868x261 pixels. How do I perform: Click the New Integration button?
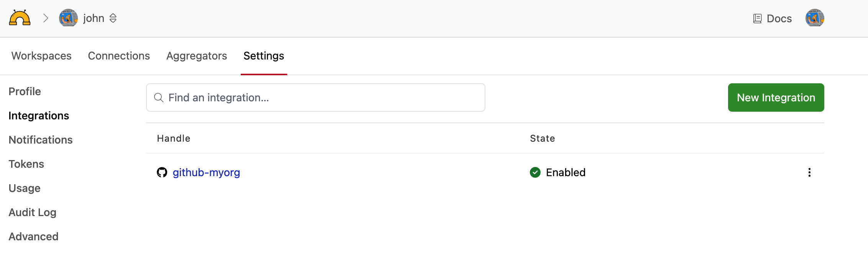coord(776,97)
